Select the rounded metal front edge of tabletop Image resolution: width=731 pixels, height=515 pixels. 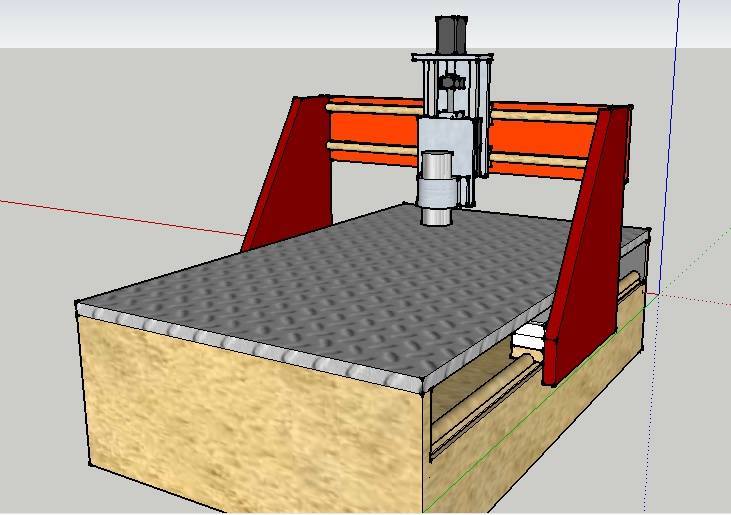(250, 345)
